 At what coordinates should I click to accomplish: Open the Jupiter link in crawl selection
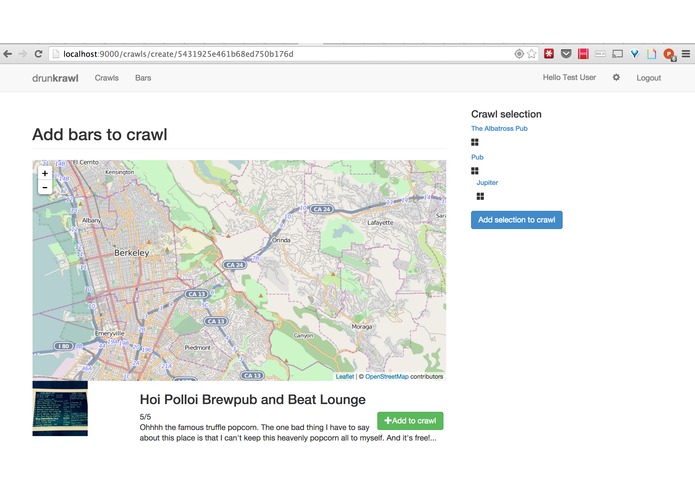487,183
